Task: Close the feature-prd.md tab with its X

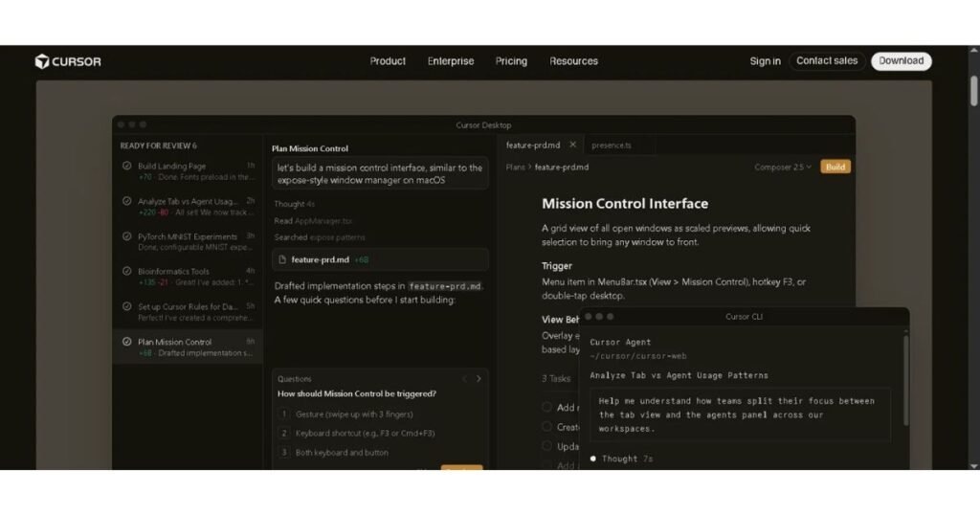Action: pyautogui.click(x=572, y=145)
